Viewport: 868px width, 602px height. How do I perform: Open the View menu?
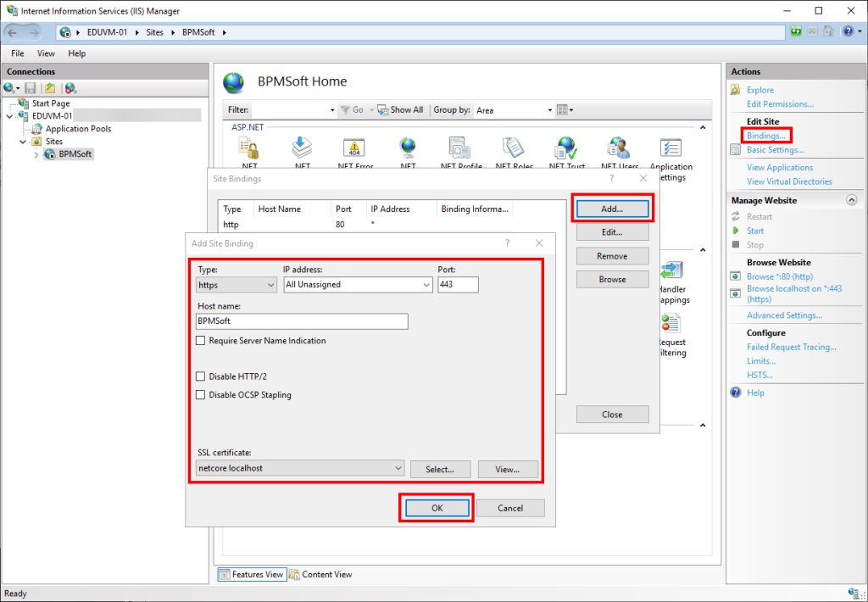[x=46, y=53]
